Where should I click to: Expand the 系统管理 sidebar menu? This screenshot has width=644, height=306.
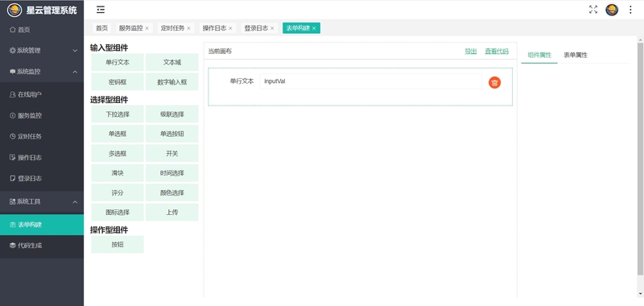(x=42, y=51)
